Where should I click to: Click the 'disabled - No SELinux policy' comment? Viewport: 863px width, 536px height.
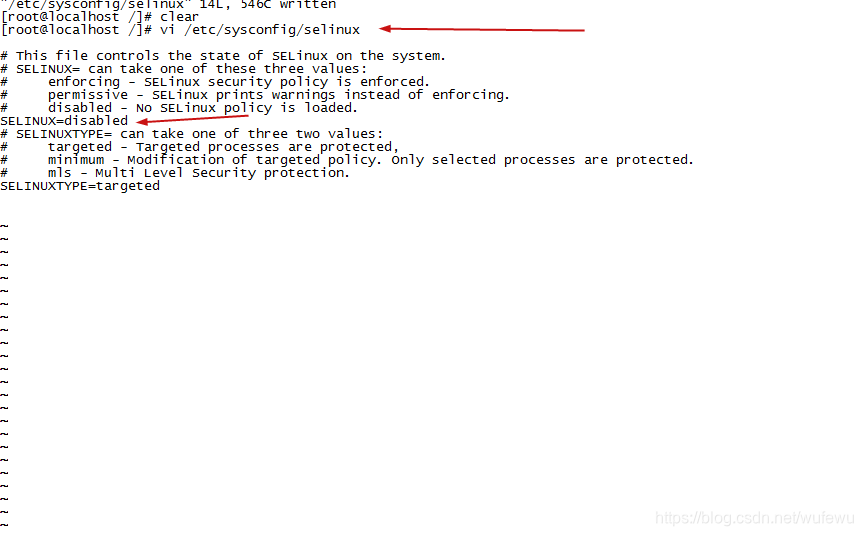(x=203, y=108)
